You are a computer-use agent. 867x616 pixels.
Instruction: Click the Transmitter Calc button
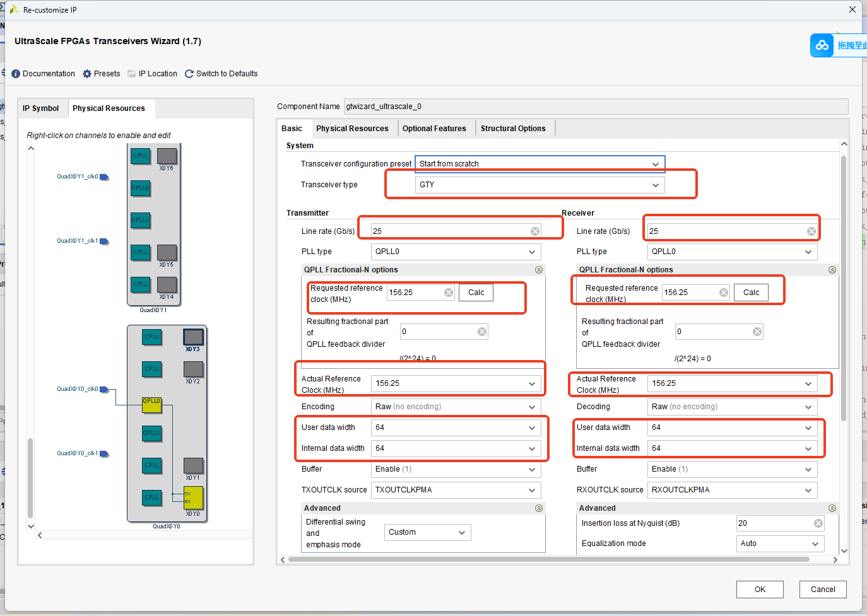[476, 293]
